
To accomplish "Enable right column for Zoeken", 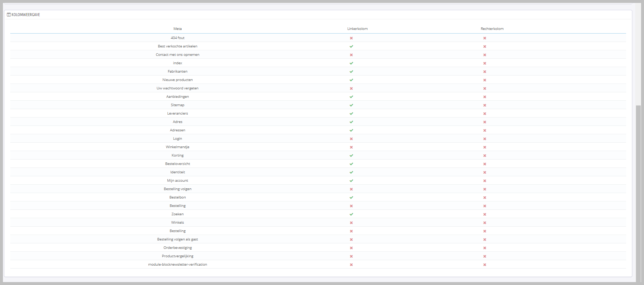I will coord(485,214).
